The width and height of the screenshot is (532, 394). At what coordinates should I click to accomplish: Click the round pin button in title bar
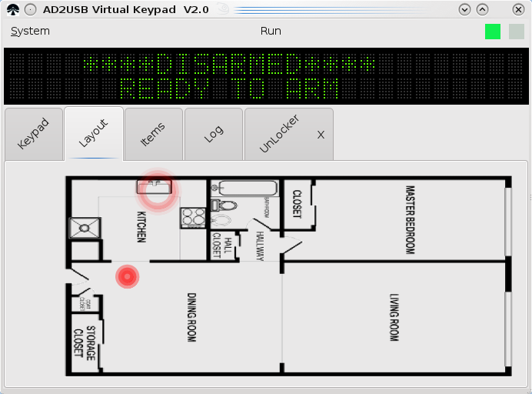pos(31,9)
